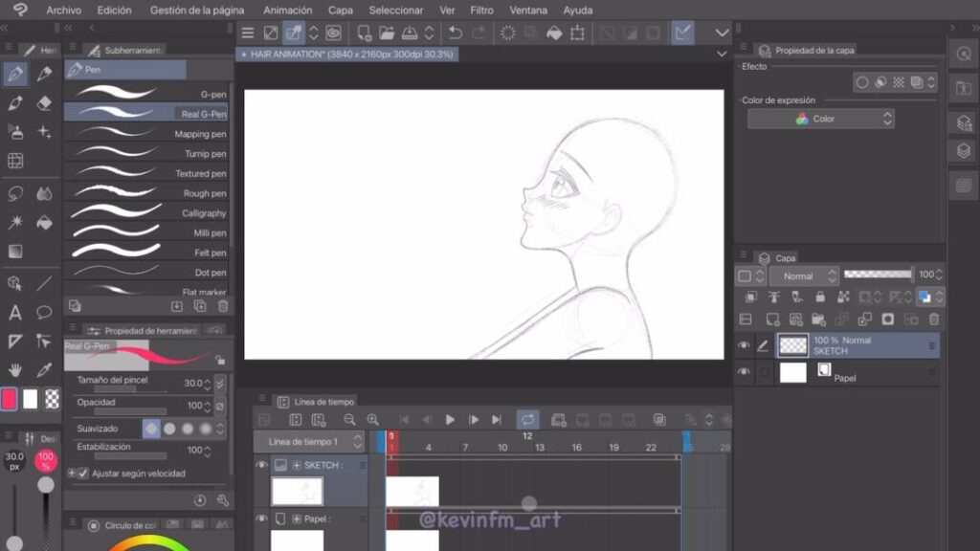
Task: Go to the next frame
Action: click(473, 420)
